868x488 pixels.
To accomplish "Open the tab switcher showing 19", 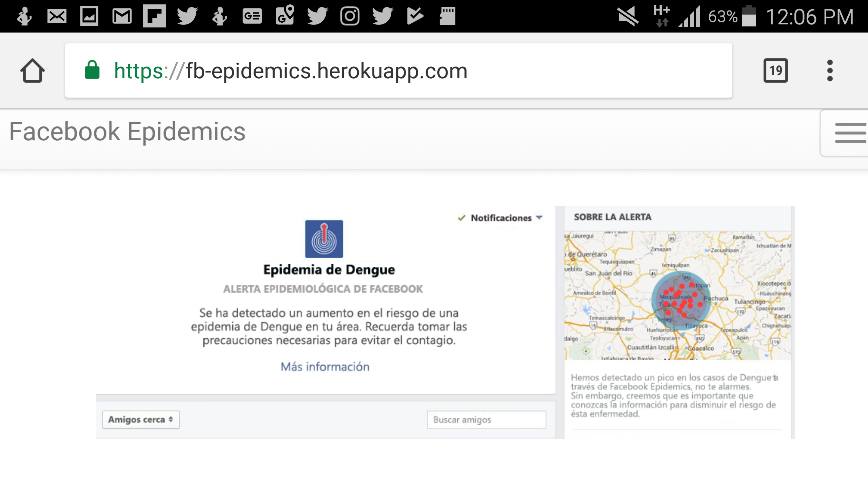I will point(775,71).
